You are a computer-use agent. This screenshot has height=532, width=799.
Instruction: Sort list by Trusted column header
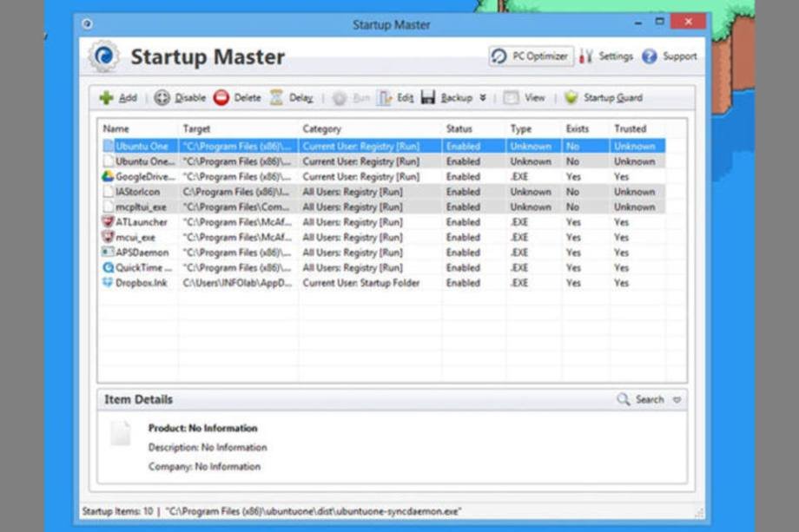(x=630, y=128)
